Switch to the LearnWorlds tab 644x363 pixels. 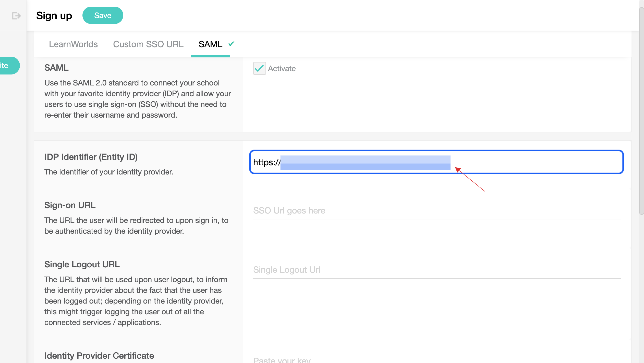(73, 44)
